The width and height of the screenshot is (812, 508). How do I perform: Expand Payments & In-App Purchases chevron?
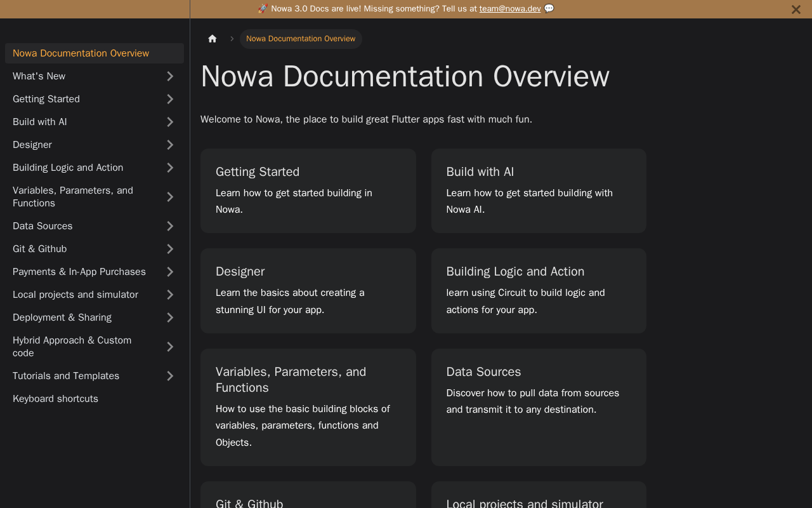point(170,272)
